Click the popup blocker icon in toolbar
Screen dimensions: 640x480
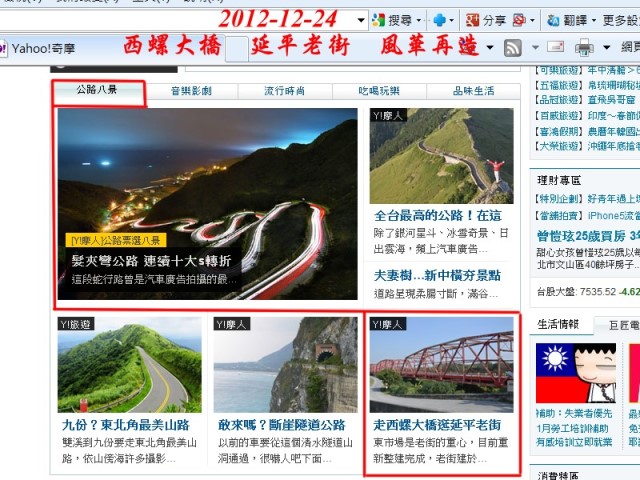point(519,20)
